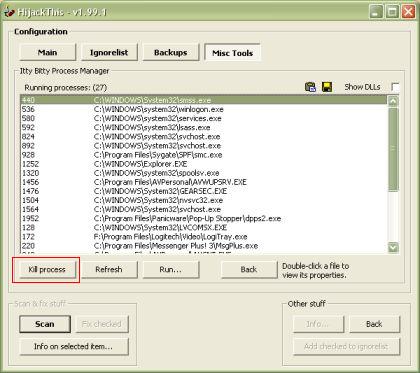The height and width of the screenshot is (373, 420).
Task: Click Back in the Other stuff group
Action: coord(374,324)
